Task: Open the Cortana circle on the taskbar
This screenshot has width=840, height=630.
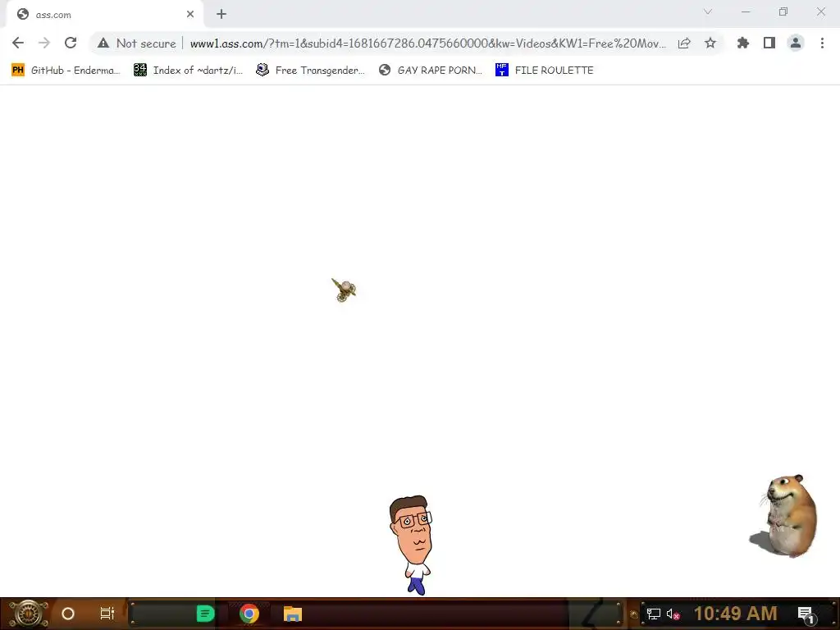Action: point(68,614)
